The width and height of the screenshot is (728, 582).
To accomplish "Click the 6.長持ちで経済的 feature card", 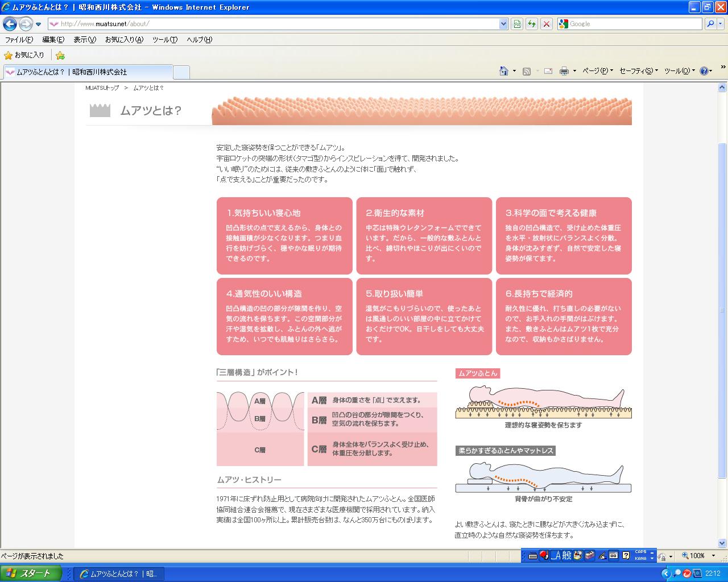I will pyautogui.click(x=564, y=317).
